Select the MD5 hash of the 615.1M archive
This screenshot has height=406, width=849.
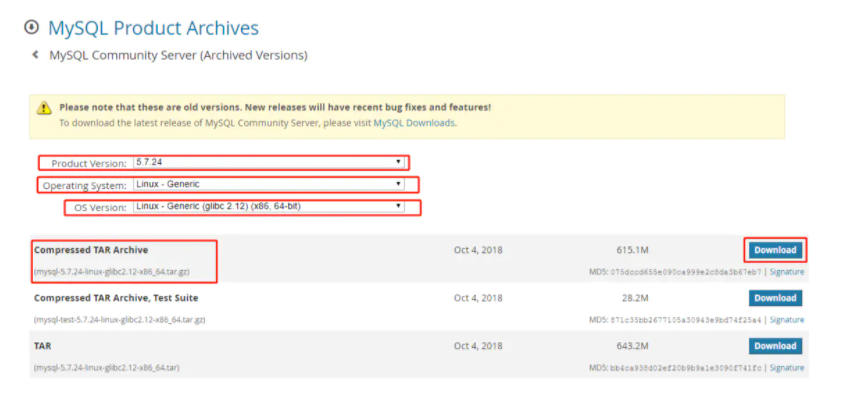tap(686, 272)
